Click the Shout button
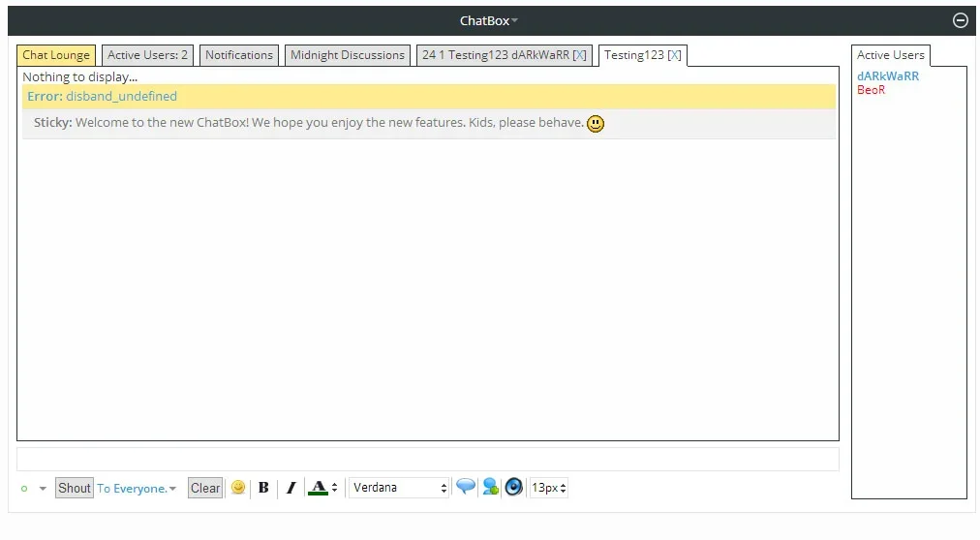980x540 pixels. point(75,488)
